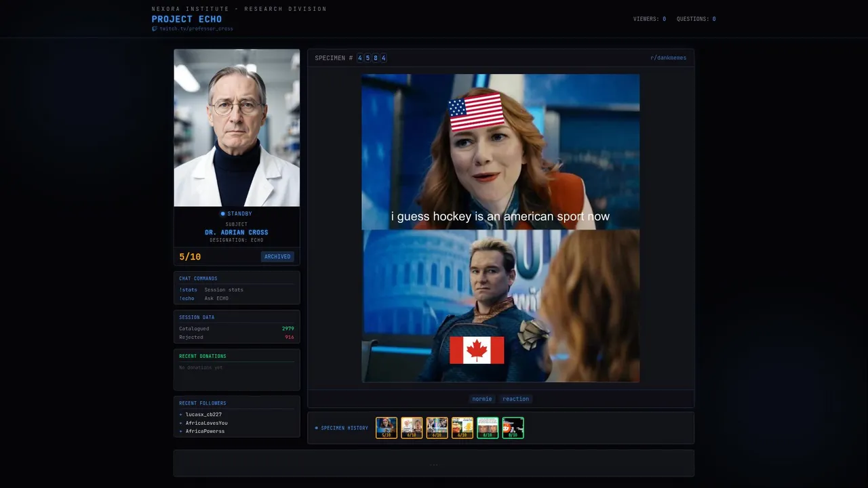Screen dimensions: 868x488
Task: Click the SESSION DATA panel header
Action: [197, 317]
